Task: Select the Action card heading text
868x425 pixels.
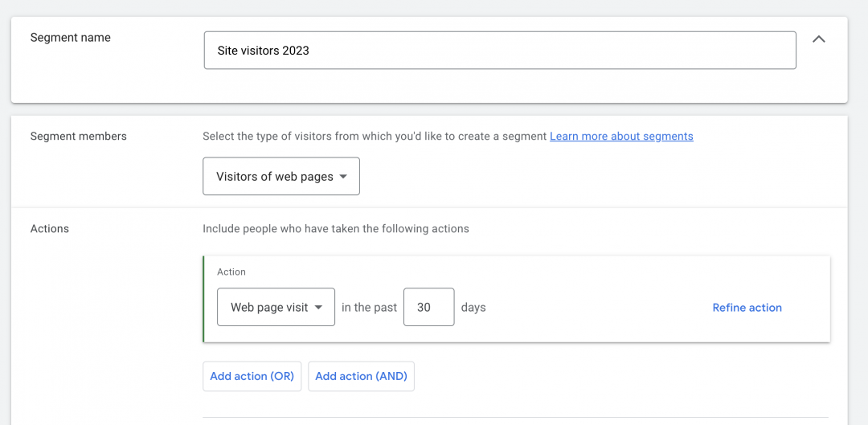Action: 231,272
